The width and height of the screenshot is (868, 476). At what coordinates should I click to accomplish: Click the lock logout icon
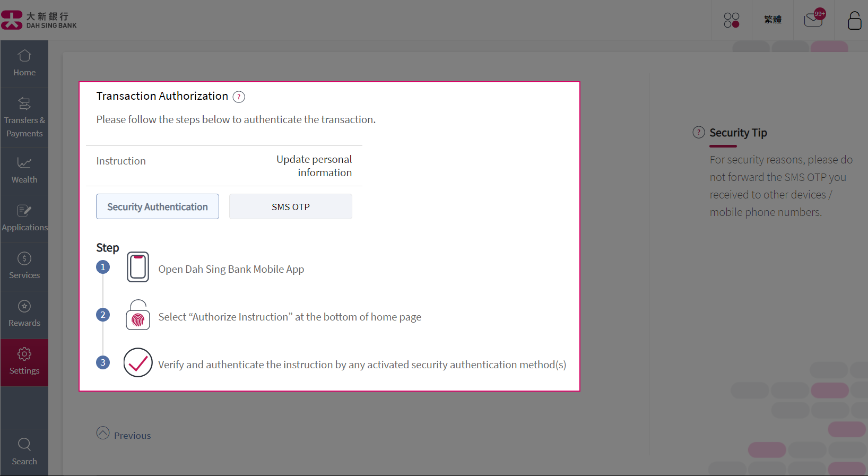(x=854, y=20)
